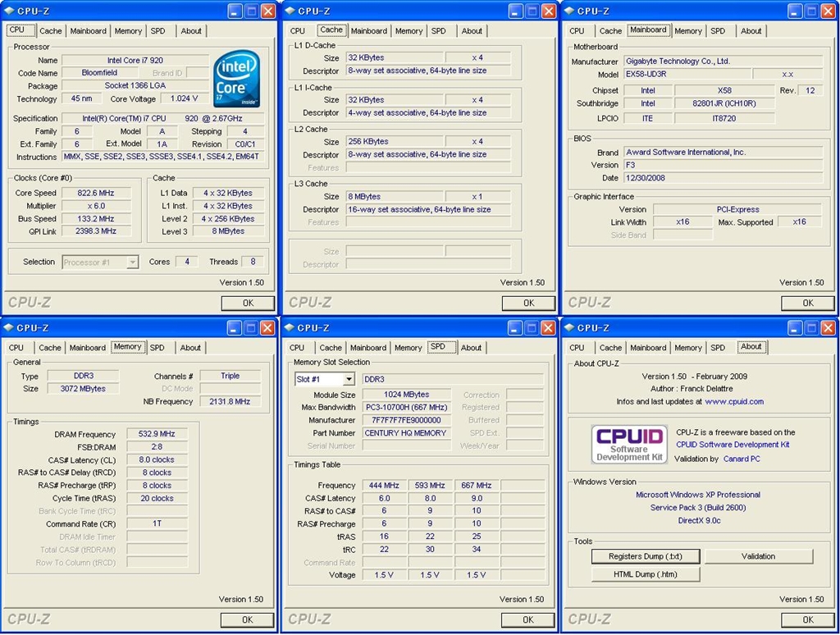
Task: Click OK in the About CPU-Z window
Action: click(808, 620)
